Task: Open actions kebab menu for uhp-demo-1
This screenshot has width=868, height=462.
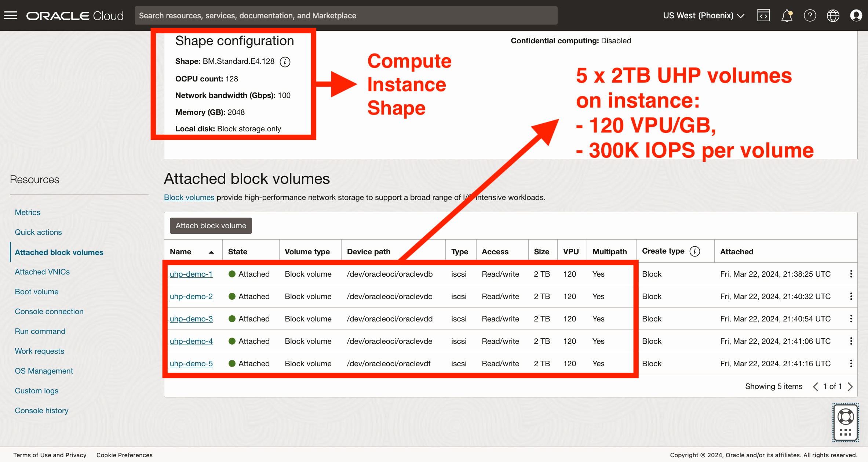Action: 851,274
